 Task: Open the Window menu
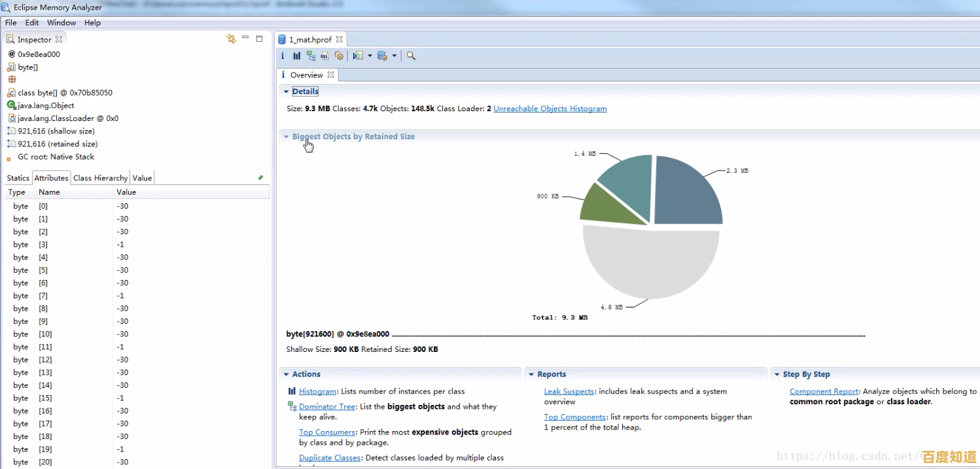click(61, 22)
